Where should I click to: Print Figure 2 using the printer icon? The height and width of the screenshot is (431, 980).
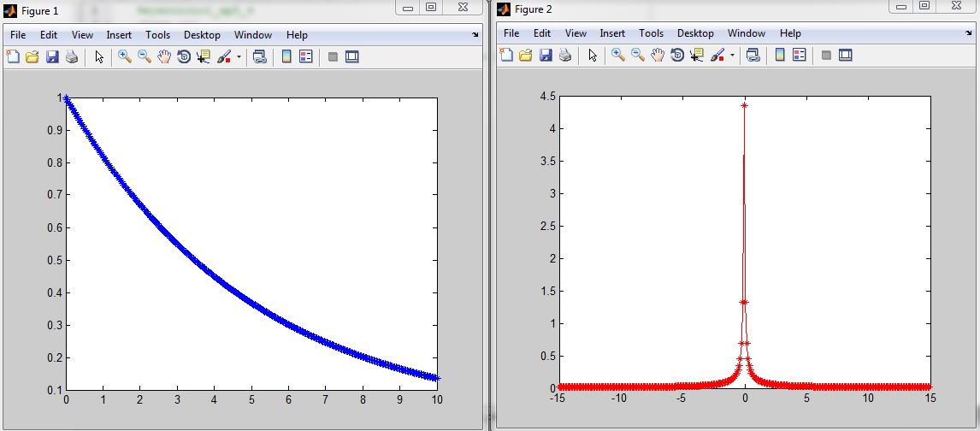tap(565, 56)
